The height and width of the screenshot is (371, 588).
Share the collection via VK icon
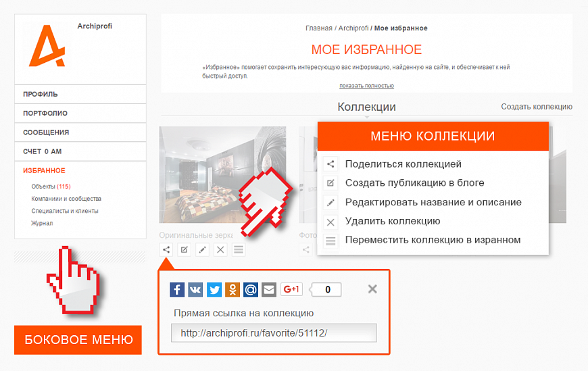195,289
